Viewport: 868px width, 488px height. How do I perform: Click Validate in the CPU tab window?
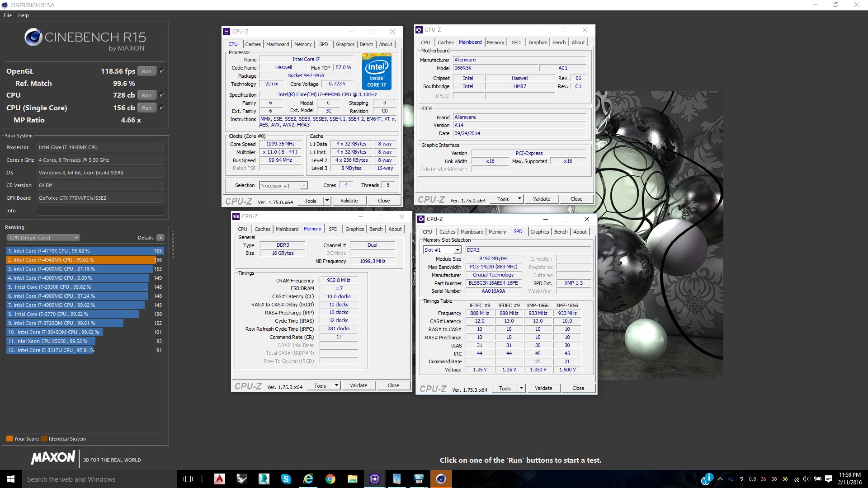pyautogui.click(x=349, y=201)
